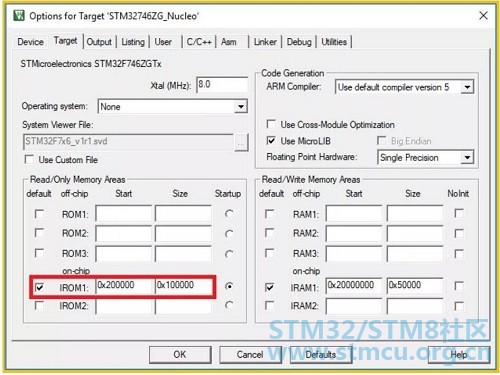Click the IRAM1 Start address field

point(354,286)
